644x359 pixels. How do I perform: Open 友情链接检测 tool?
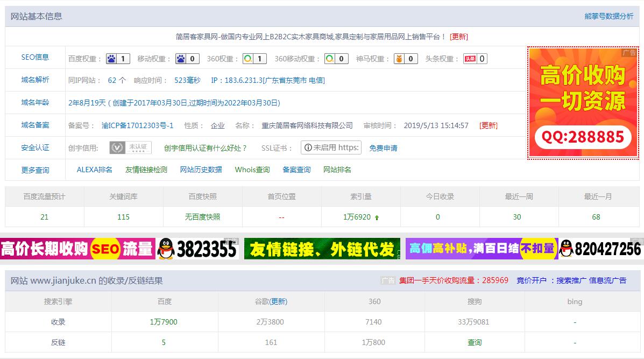[x=146, y=170]
